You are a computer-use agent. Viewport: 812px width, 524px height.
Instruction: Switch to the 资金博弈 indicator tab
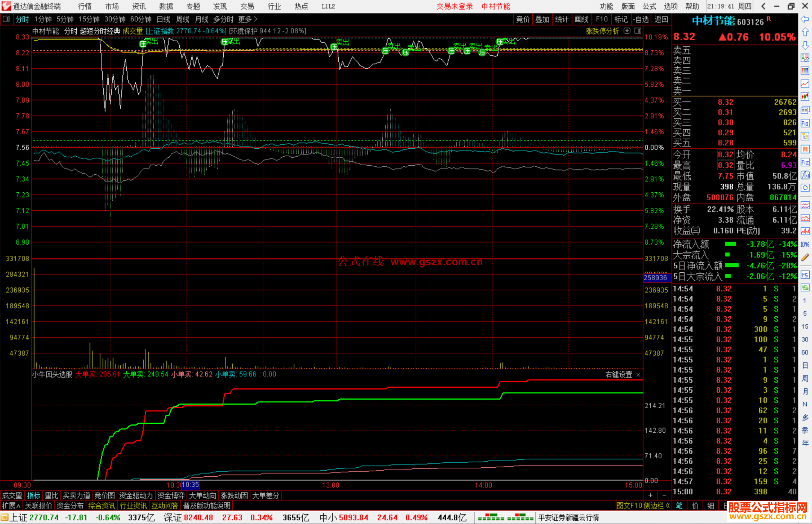point(171,495)
